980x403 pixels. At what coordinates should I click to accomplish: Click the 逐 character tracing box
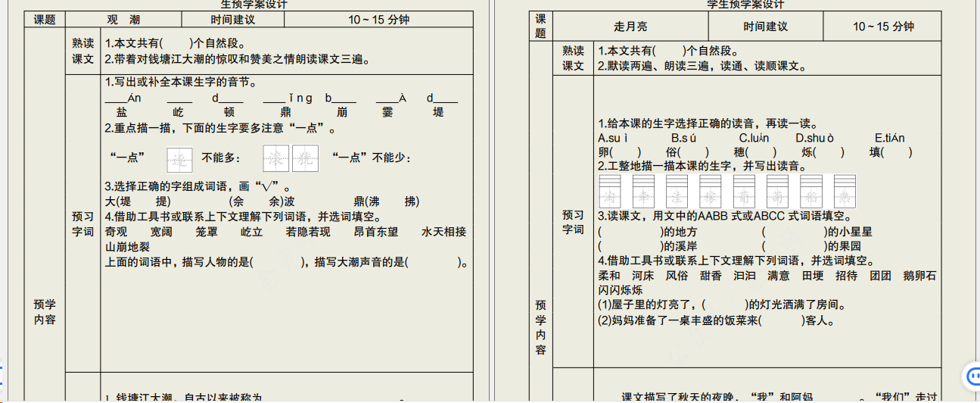(179, 159)
